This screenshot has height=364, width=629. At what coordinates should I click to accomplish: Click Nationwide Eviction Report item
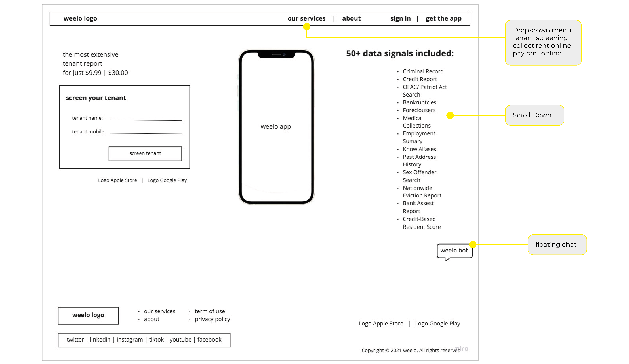click(x=422, y=192)
